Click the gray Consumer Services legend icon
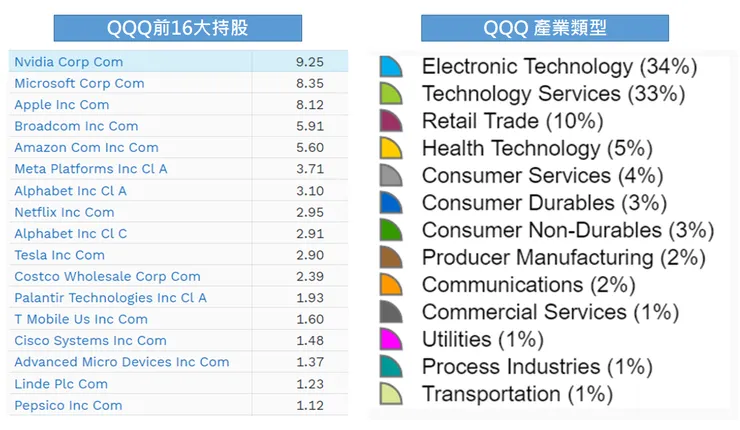This screenshot has width=740, height=430. [391, 176]
